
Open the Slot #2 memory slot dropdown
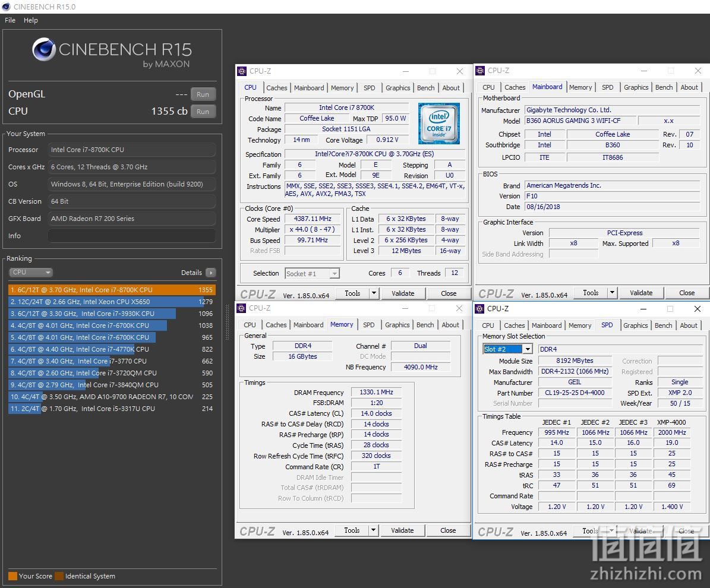[507, 349]
